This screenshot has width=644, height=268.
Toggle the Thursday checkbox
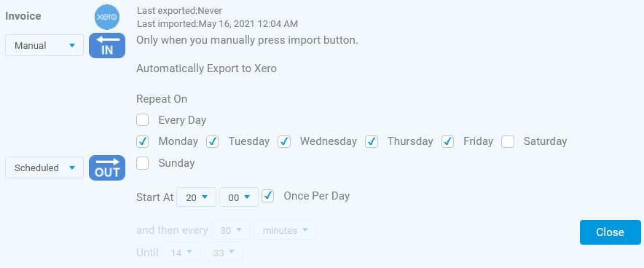click(x=372, y=141)
